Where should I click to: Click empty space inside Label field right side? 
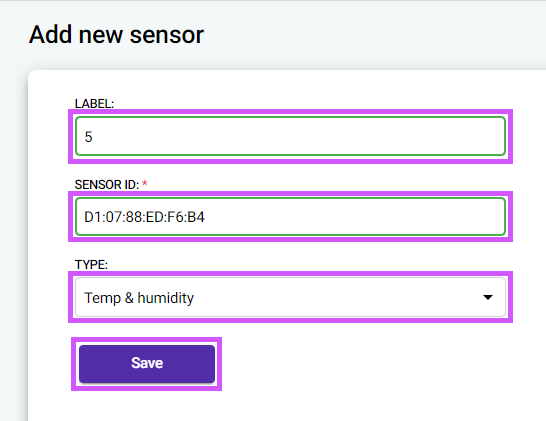click(x=383, y=136)
